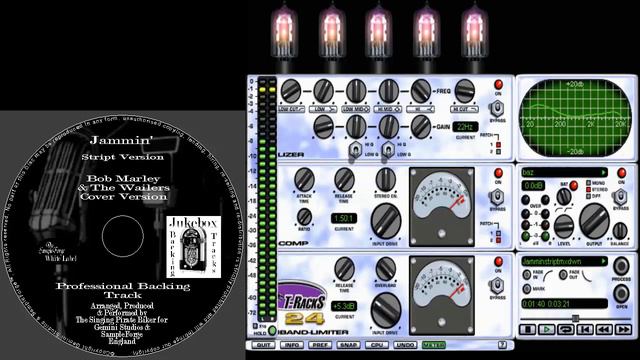
Task: Click the OPEN round button
Action: tap(621, 293)
